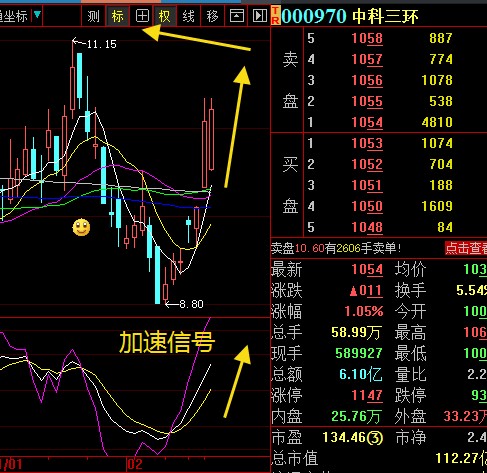Click the 加速信号 annotation text

click(167, 343)
